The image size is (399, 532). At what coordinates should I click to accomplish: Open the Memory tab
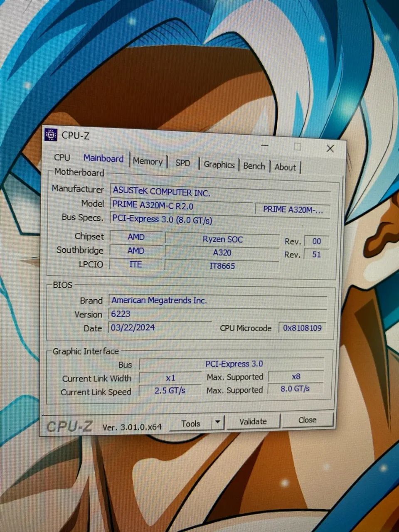click(148, 161)
